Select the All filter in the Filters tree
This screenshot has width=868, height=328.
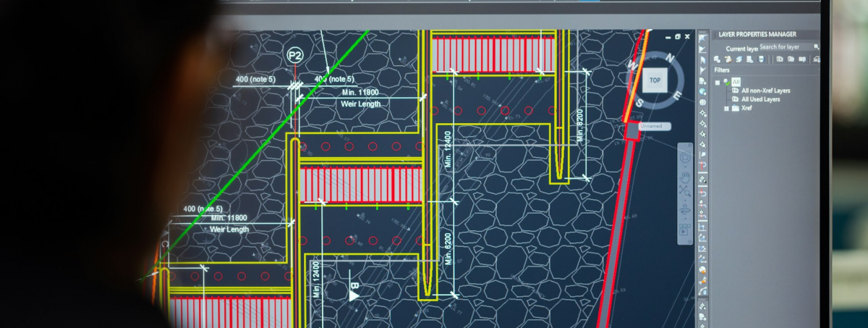click(x=736, y=82)
